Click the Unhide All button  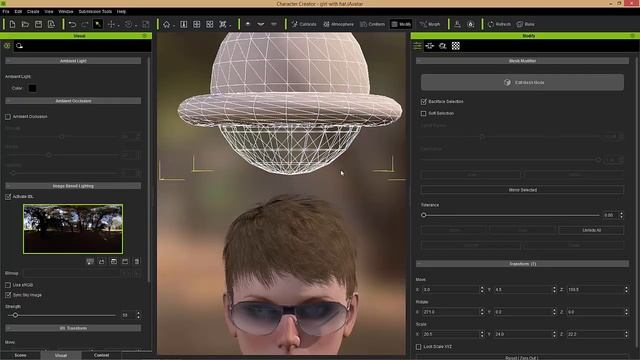(591, 230)
